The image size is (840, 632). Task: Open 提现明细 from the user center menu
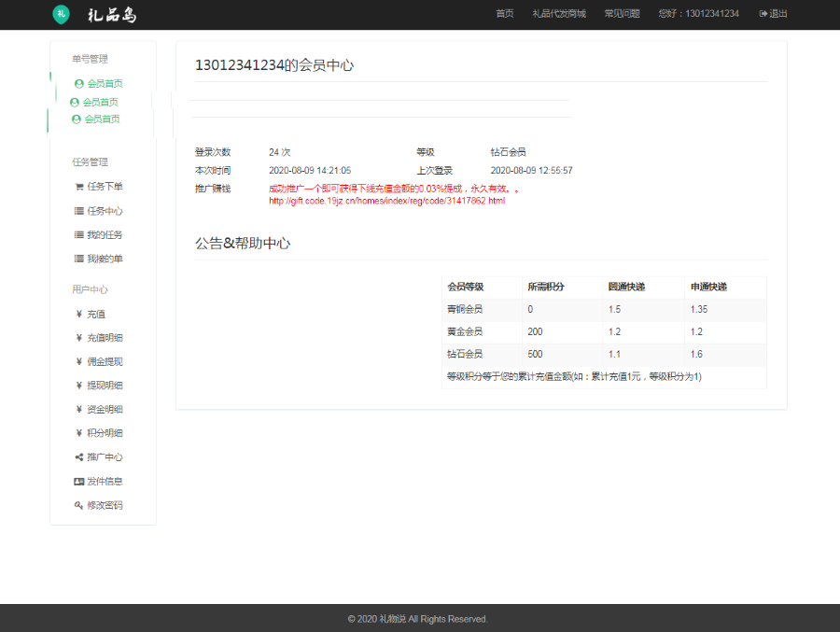[x=105, y=386]
